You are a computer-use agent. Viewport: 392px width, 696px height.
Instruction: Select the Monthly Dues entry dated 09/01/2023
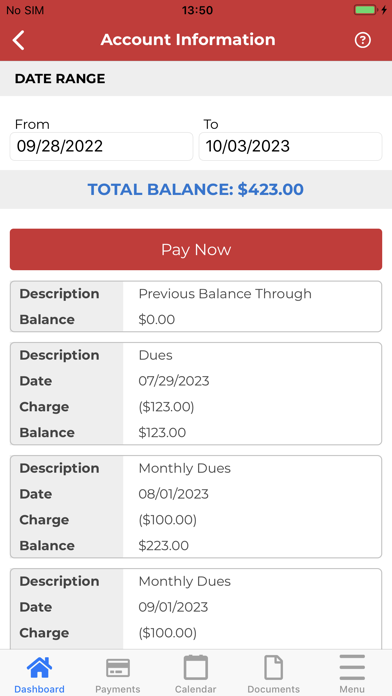point(196,609)
